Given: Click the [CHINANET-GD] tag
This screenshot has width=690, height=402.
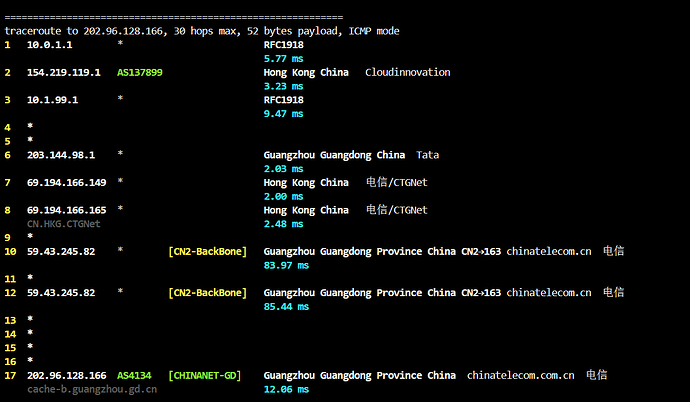Looking at the screenshot, I should (x=205, y=376).
